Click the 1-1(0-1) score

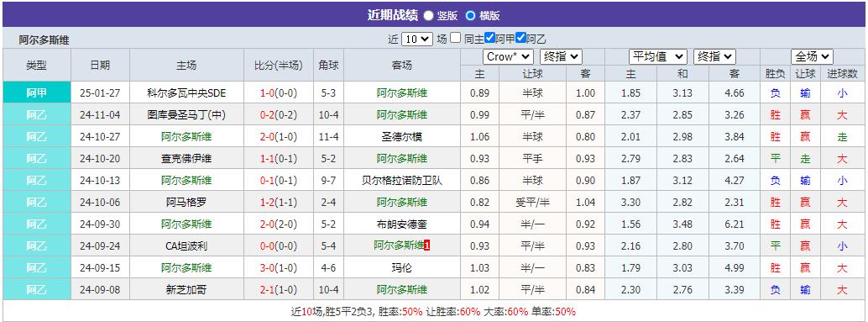tap(279, 159)
